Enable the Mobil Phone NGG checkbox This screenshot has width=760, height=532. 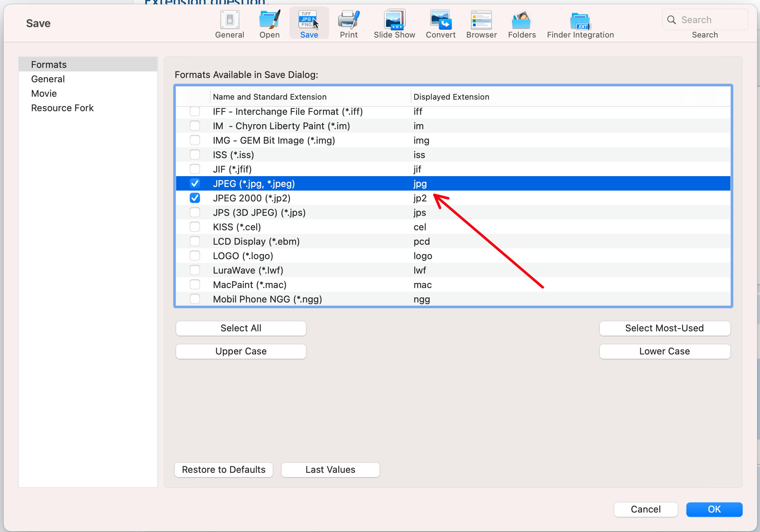pyautogui.click(x=195, y=299)
